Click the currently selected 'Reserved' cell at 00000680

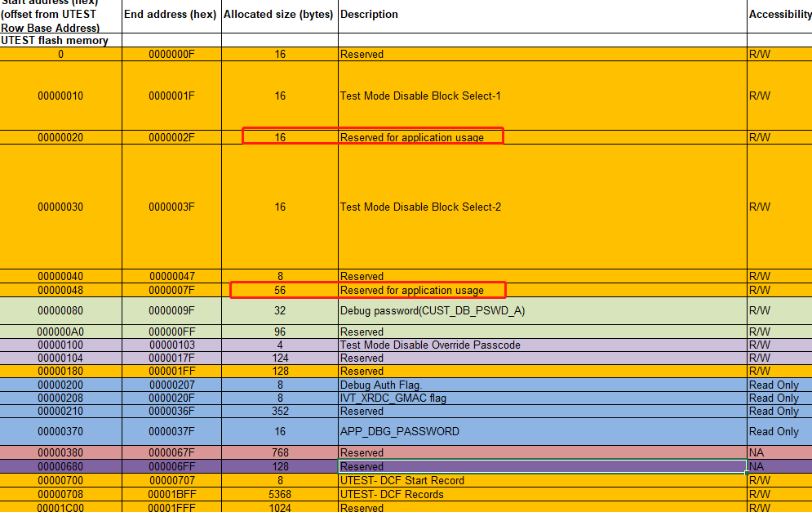(x=539, y=466)
